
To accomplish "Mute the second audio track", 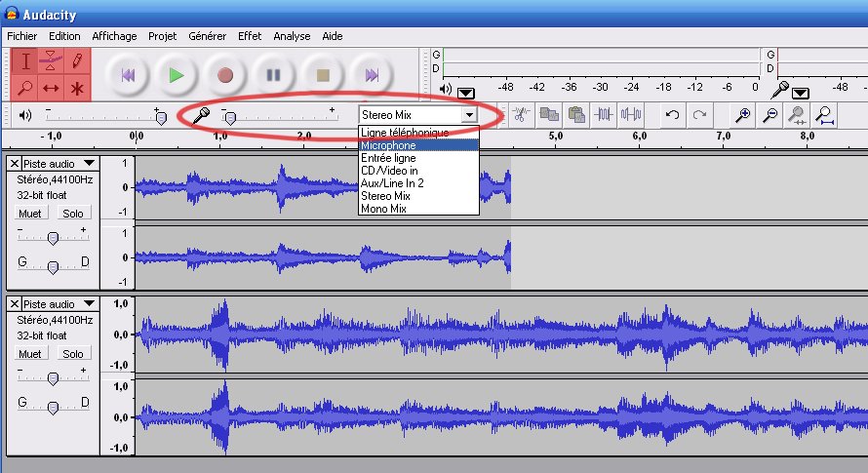I will click(x=30, y=353).
